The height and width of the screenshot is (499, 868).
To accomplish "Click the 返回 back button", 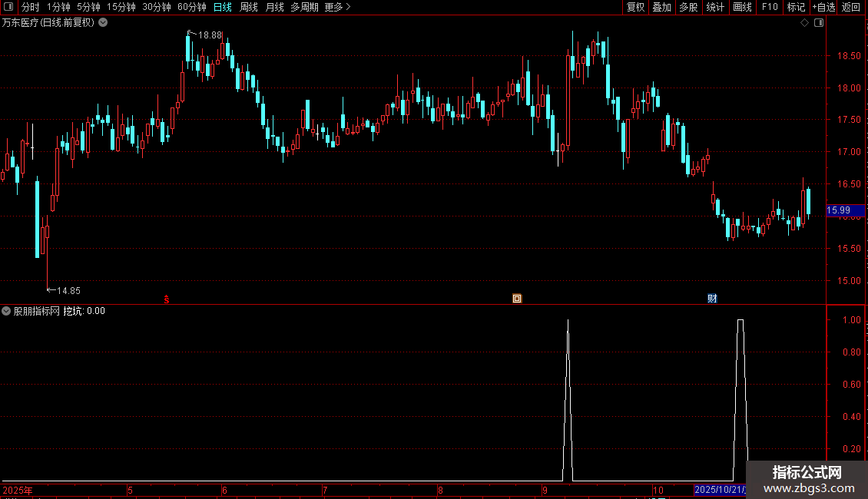I will [x=851, y=7].
